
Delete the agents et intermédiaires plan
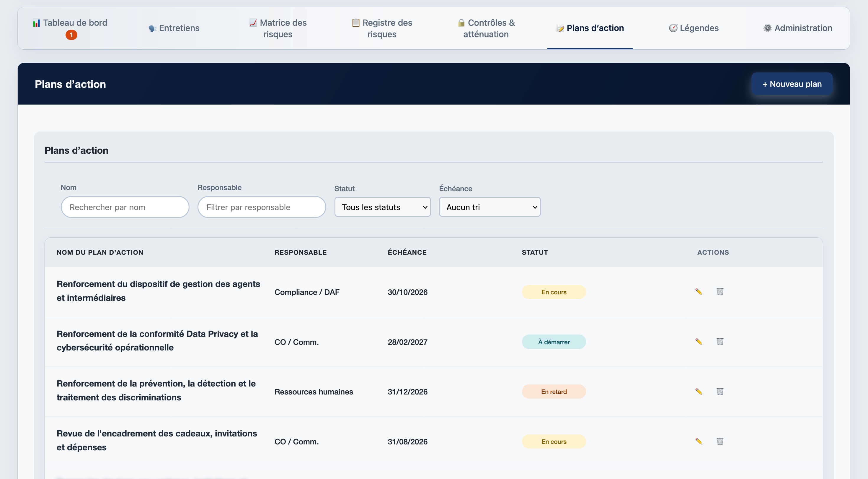click(x=720, y=292)
